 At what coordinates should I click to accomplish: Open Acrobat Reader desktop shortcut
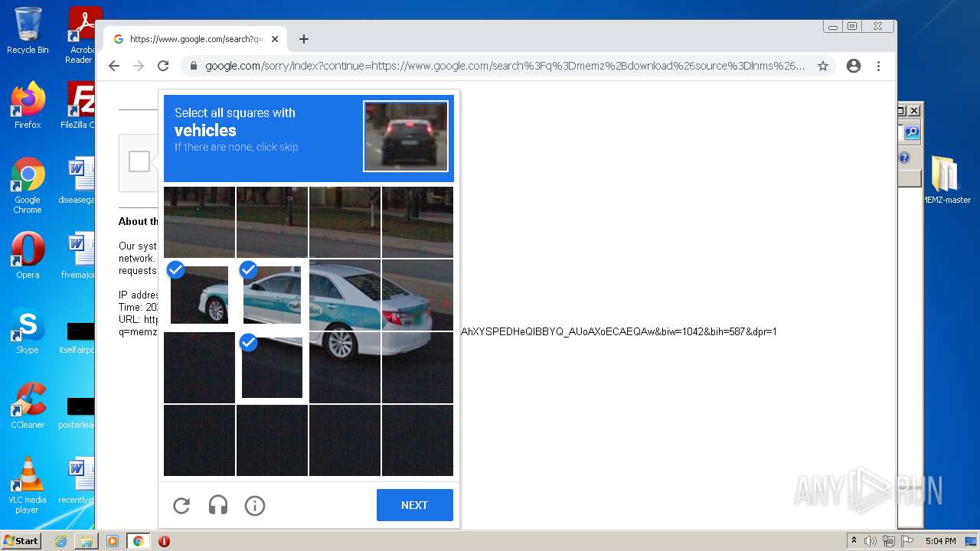tap(80, 35)
